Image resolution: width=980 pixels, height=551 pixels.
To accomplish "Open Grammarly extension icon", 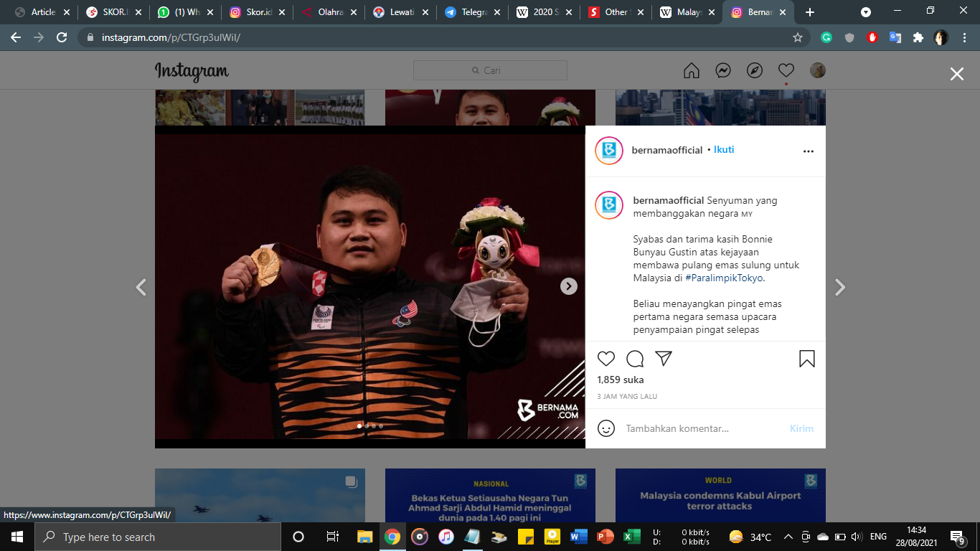I will (x=826, y=37).
